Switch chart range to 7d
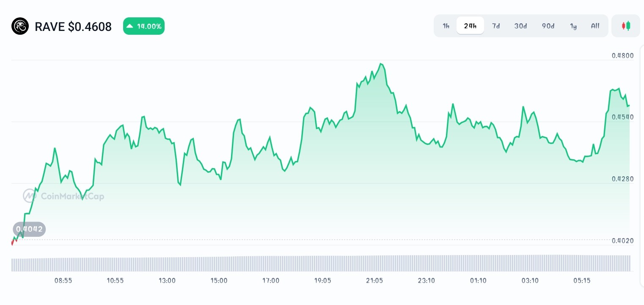 [x=496, y=26]
